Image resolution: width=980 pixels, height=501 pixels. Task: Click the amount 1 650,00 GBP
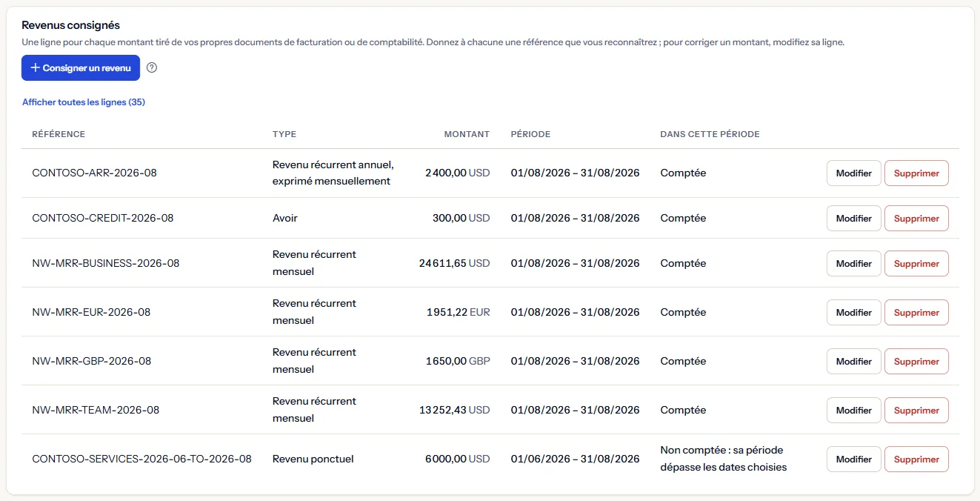(x=457, y=361)
